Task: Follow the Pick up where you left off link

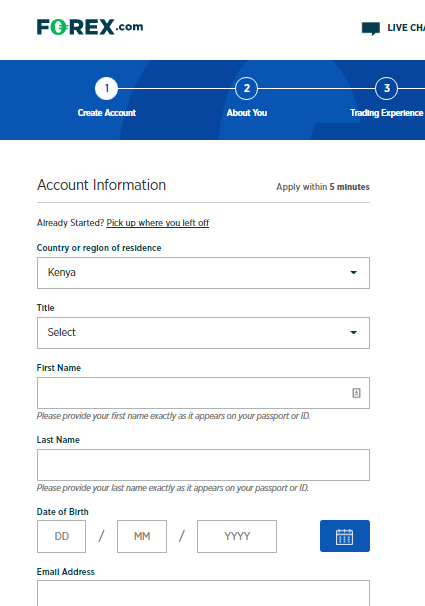Action: click(158, 223)
